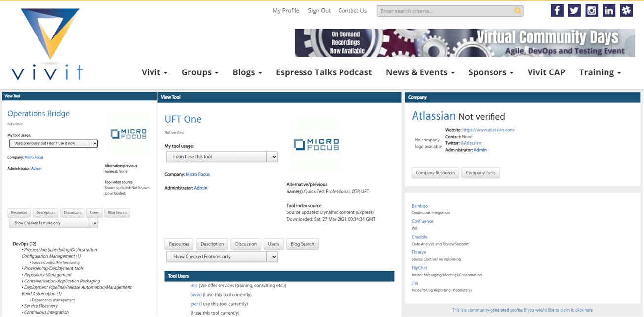Click Micro Focus logo in UFT One panel
The width and height of the screenshot is (644, 317).
pos(316,144)
